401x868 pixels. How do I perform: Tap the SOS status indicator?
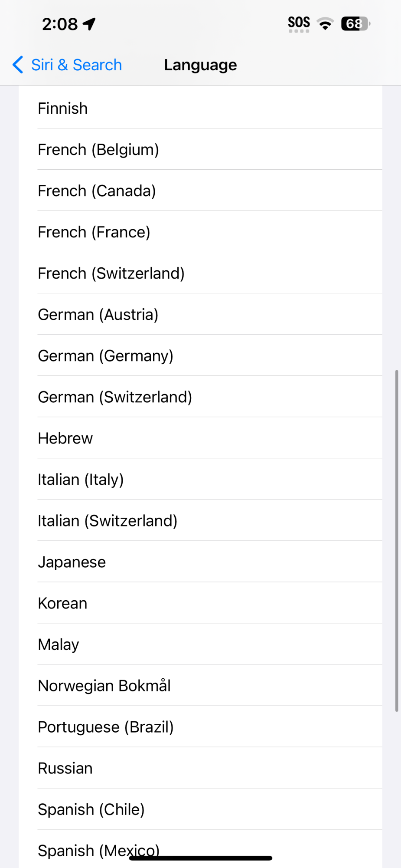pyautogui.click(x=299, y=23)
